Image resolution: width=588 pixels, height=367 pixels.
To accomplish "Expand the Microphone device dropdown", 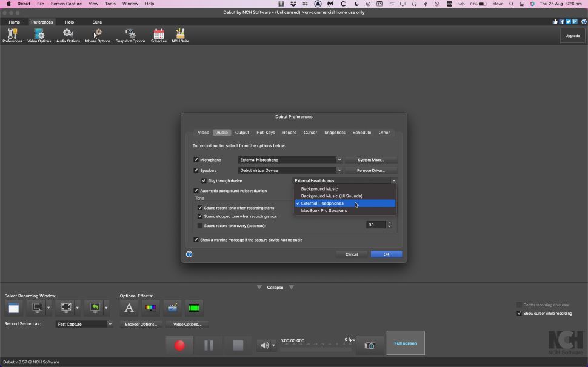I will point(339,159).
